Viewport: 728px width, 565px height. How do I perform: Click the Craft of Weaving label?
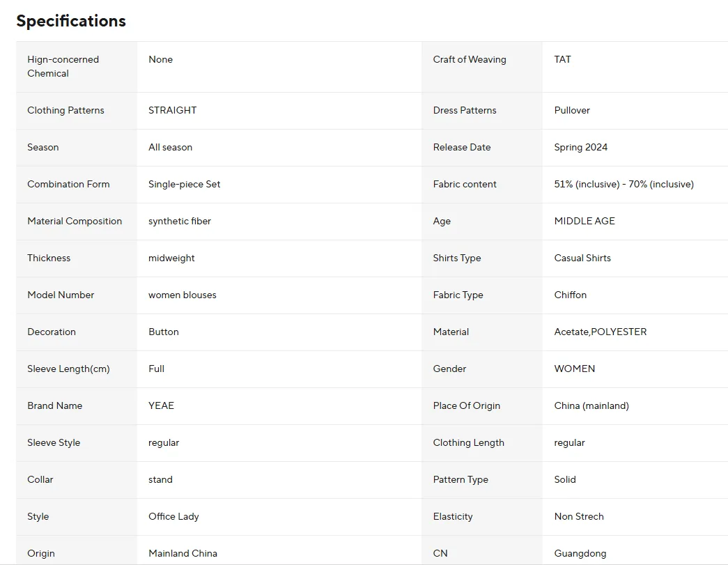point(470,59)
